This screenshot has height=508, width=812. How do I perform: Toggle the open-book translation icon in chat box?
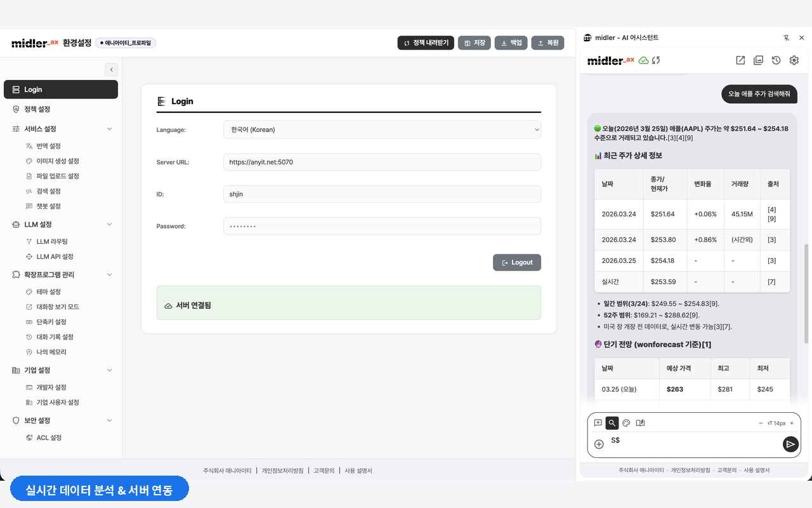click(641, 423)
